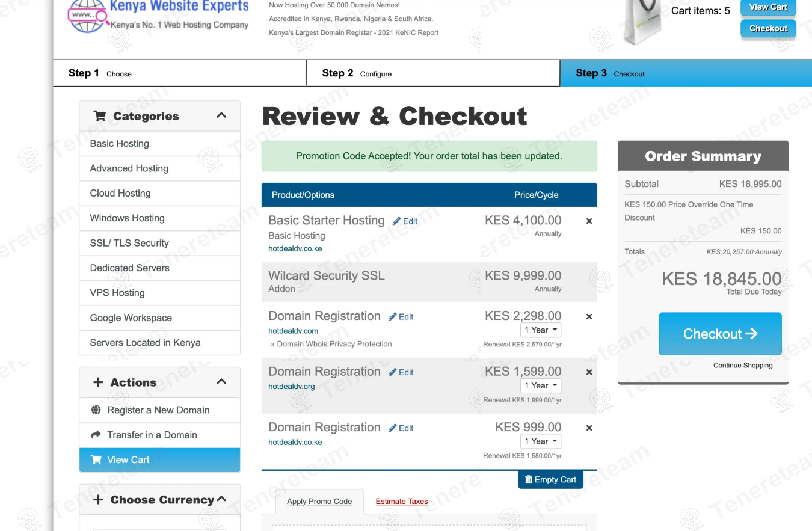Click the Empty Cart button

click(x=550, y=480)
